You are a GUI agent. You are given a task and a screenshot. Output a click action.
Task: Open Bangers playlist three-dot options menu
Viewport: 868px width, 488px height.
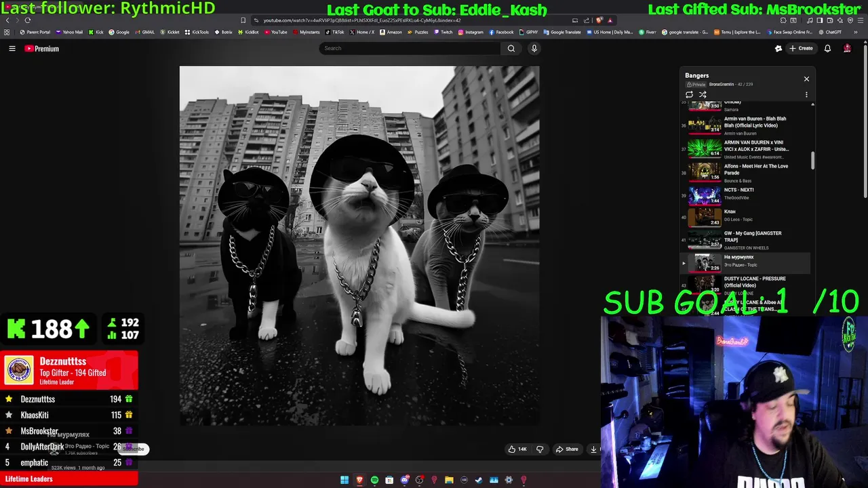coord(806,95)
